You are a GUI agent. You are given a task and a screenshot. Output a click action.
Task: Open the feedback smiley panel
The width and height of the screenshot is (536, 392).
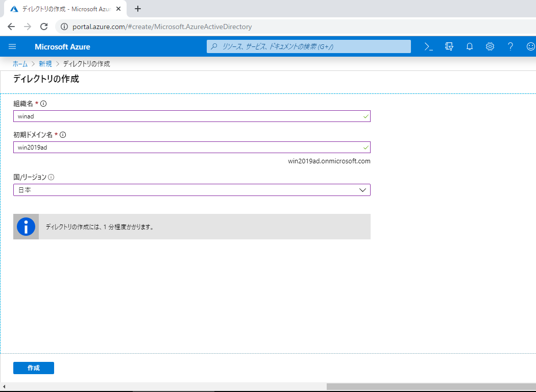click(x=530, y=46)
